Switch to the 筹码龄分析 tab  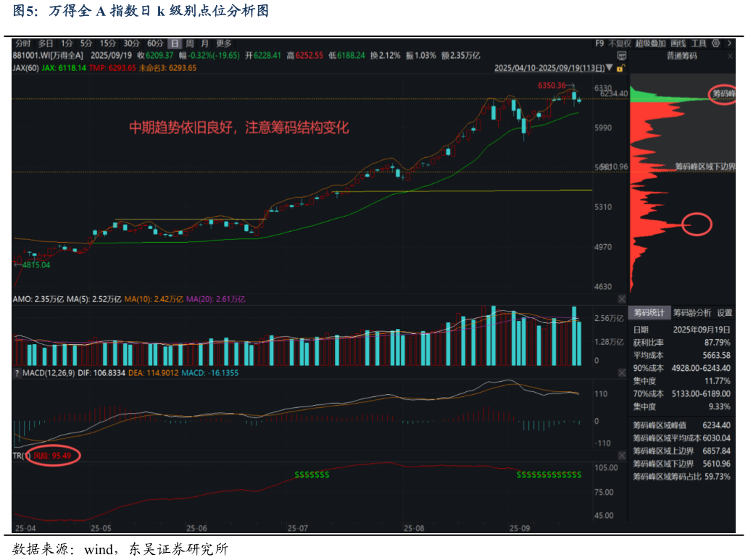[691, 313]
